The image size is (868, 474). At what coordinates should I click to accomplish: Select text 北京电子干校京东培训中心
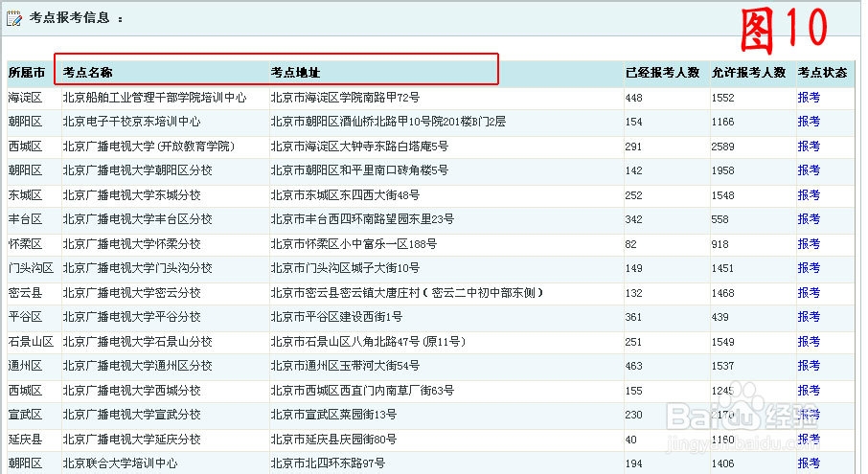(132, 121)
